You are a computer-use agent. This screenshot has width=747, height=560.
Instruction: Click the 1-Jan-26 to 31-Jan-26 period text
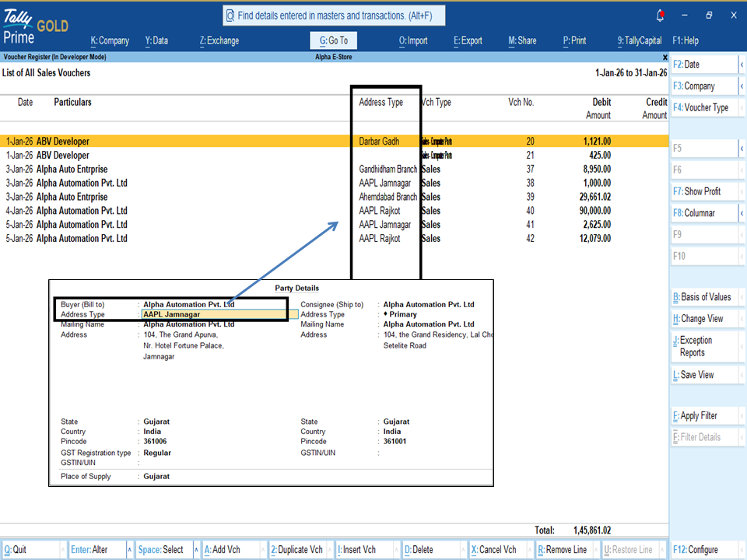(x=631, y=73)
